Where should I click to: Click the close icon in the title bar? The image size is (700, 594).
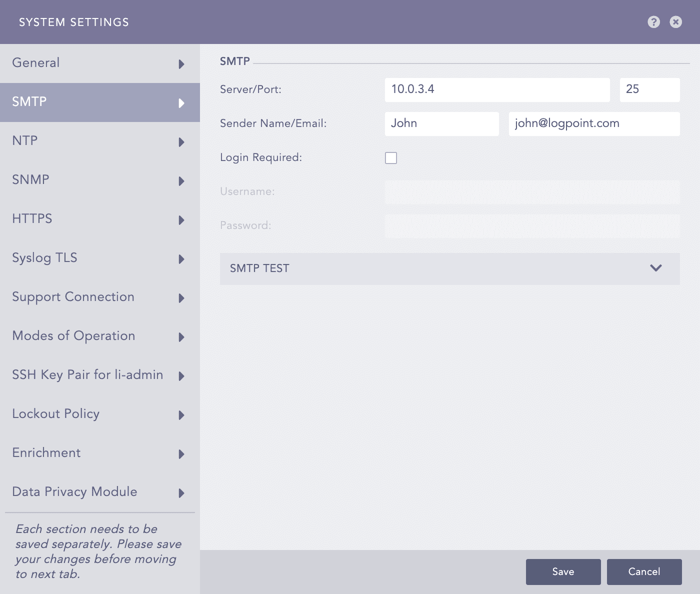675,22
